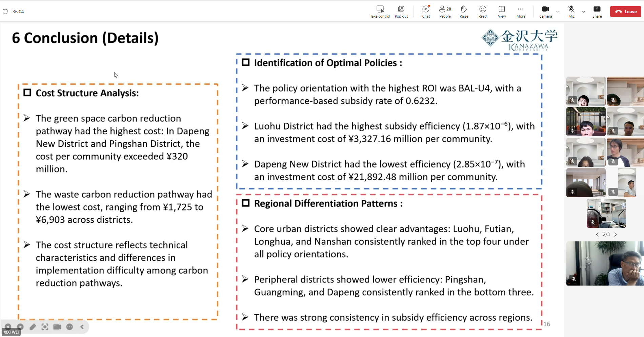Click the focus frame icon on slide toolbar
The height and width of the screenshot is (337, 644).
[45, 327]
